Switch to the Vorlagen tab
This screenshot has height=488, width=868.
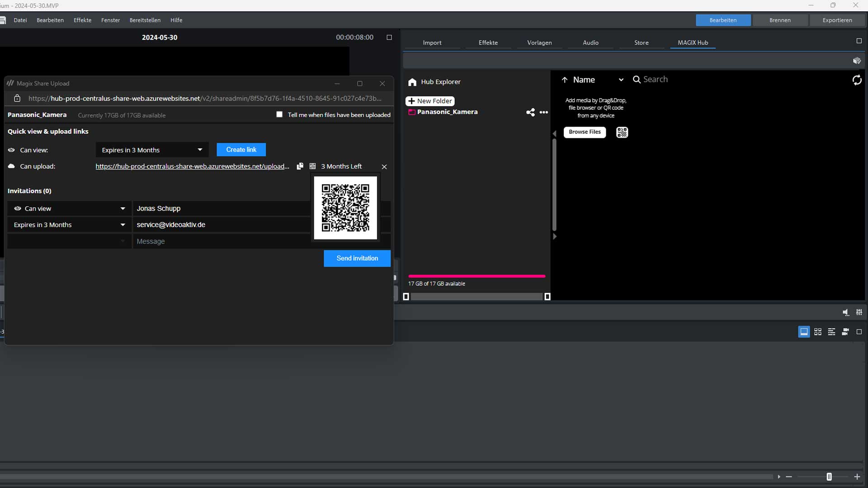(539, 42)
